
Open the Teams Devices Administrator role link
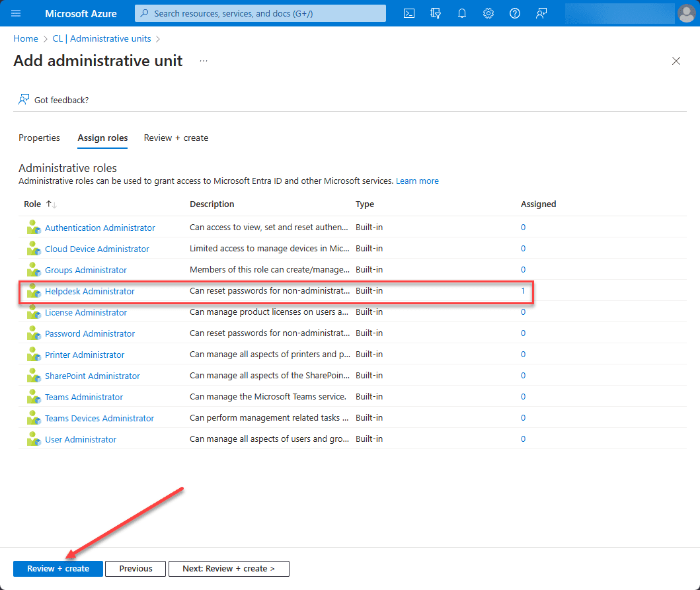[100, 419]
